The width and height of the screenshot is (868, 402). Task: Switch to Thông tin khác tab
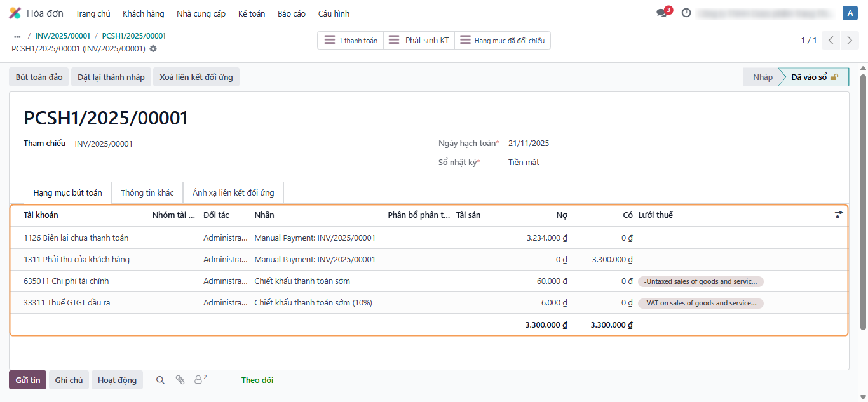147,192
